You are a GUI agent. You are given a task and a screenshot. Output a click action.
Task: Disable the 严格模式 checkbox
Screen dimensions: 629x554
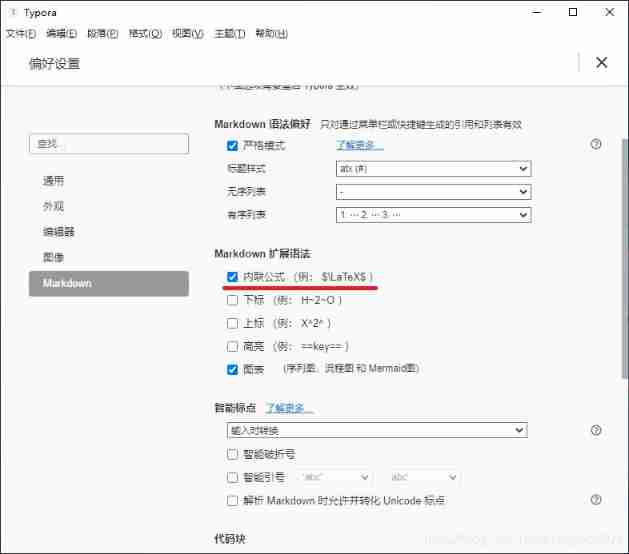[232, 146]
